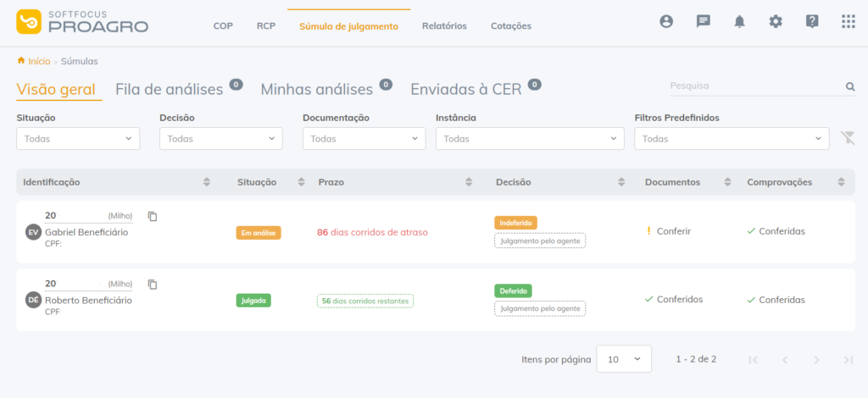Check the notifications bell

click(739, 21)
